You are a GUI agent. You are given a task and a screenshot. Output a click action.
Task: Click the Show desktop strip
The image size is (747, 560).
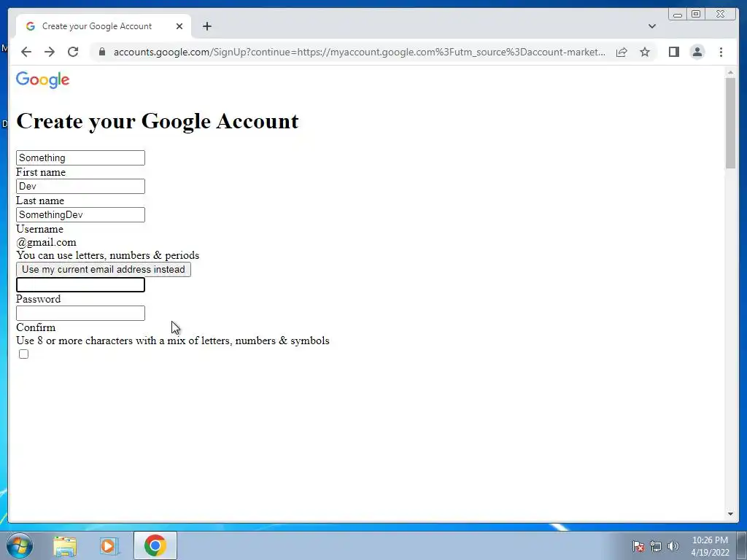pos(741,545)
